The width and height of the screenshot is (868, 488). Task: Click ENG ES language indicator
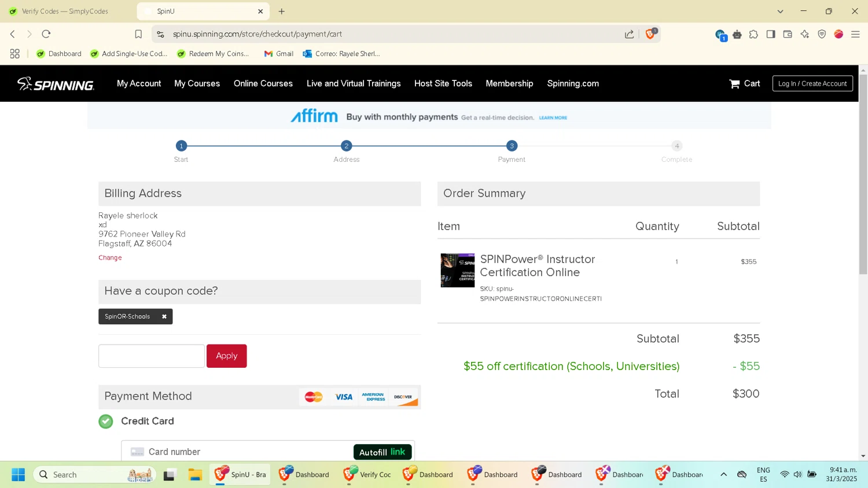[763, 475]
